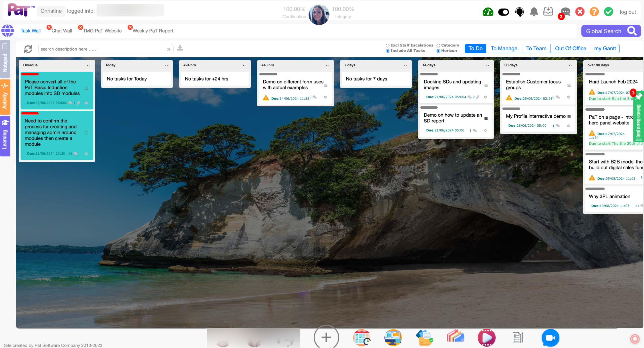The height and width of the screenshot is (348, 644).
Task: Click the add new task plus icon
Action: click(x=326, y=337)
